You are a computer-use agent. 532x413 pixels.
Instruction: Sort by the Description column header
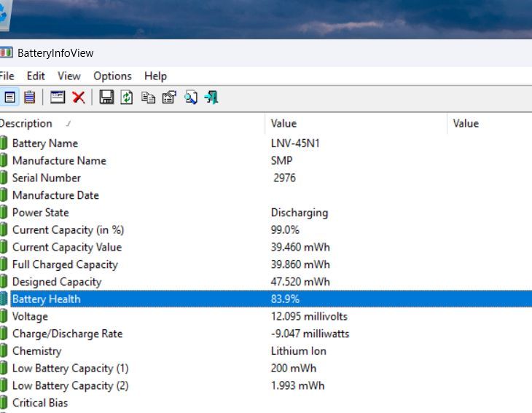point(26,123)
